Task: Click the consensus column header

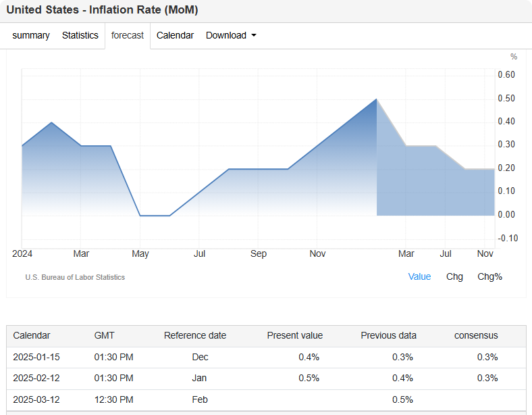Action: point(476,335)
